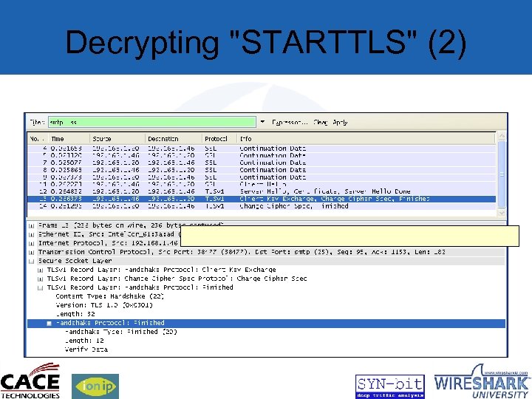532x399 pixels.
Task: Sort packet list by Protocol column
Action: click(219, 139)
